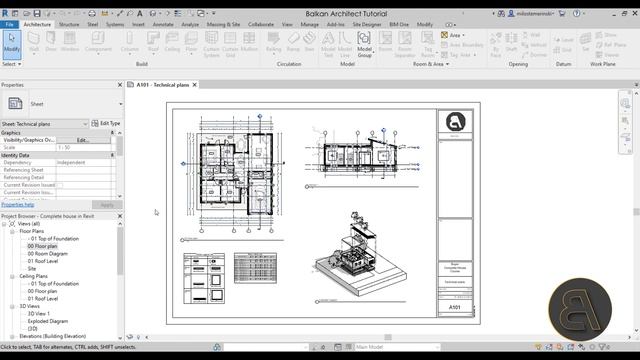Select the Room tool
Screen dimensions: 640x360
coord(385,42)
